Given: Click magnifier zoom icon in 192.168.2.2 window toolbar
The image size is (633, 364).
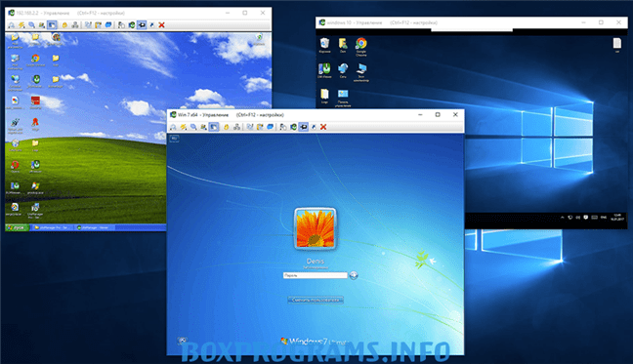Looking at the screenshot, I should [x=31, y=25].
